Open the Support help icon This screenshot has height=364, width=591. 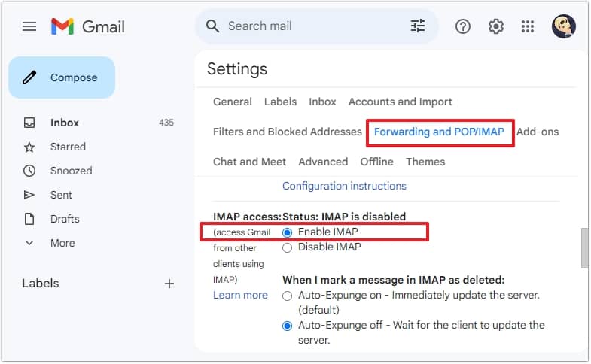[x=462, y=26]
